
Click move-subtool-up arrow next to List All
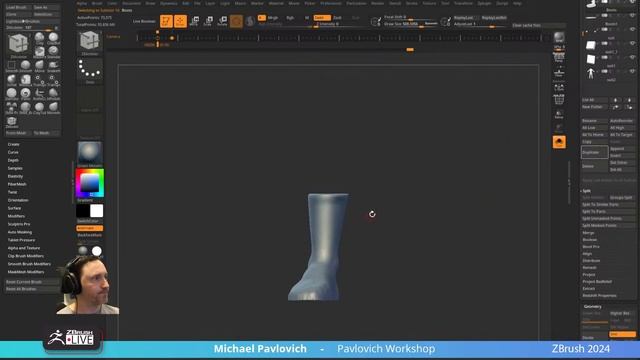pyautogui.click(x=616, y=100)
